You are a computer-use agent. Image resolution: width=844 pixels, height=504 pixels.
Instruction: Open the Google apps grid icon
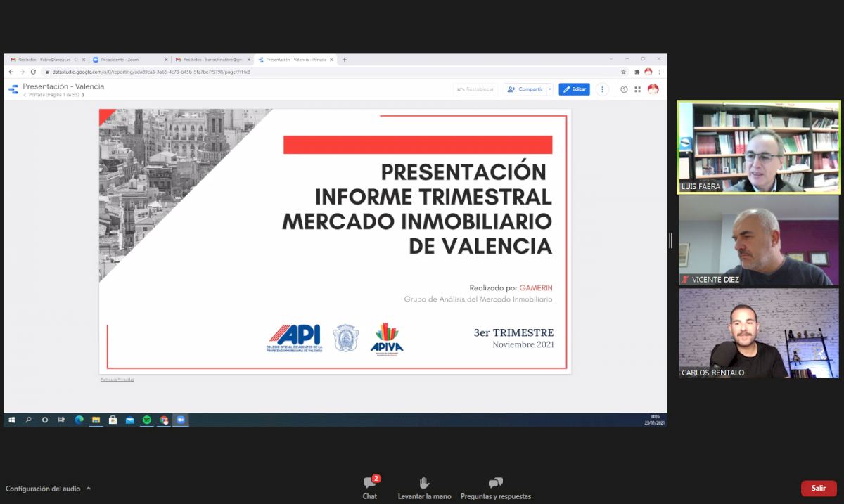click(637, 89)
